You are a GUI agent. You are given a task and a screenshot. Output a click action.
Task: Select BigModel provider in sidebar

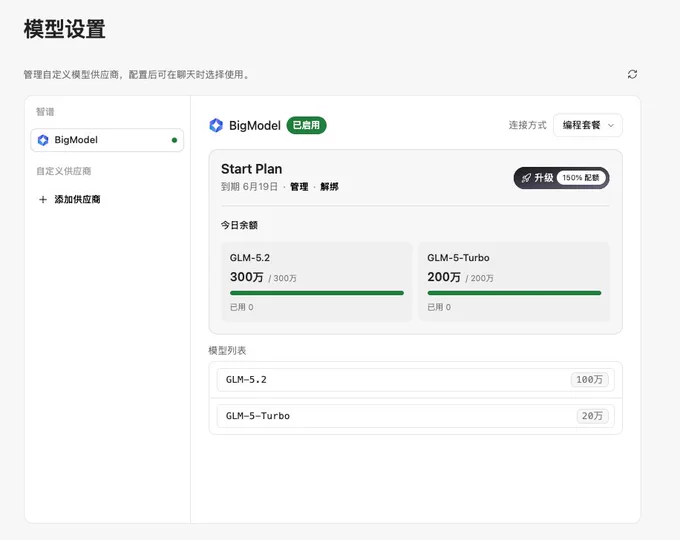[x=107, y=140]
